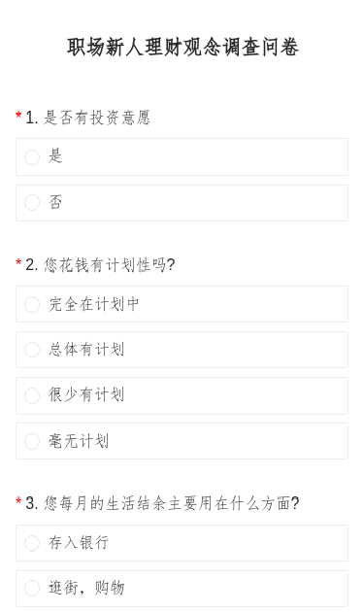364x612 pixels.
Task: Pick the 很少有计划 radio circle
Action: [x=32, y=395]
